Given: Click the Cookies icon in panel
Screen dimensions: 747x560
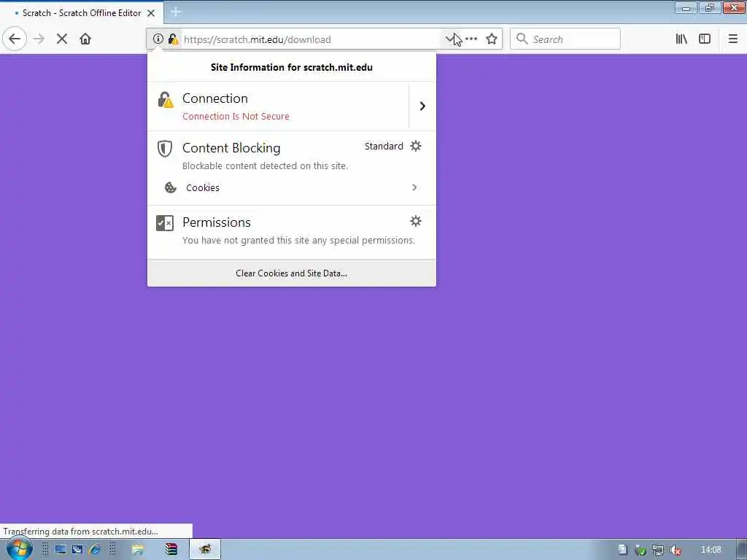Looking at the screenshot, I should click(x=170, y=187).
